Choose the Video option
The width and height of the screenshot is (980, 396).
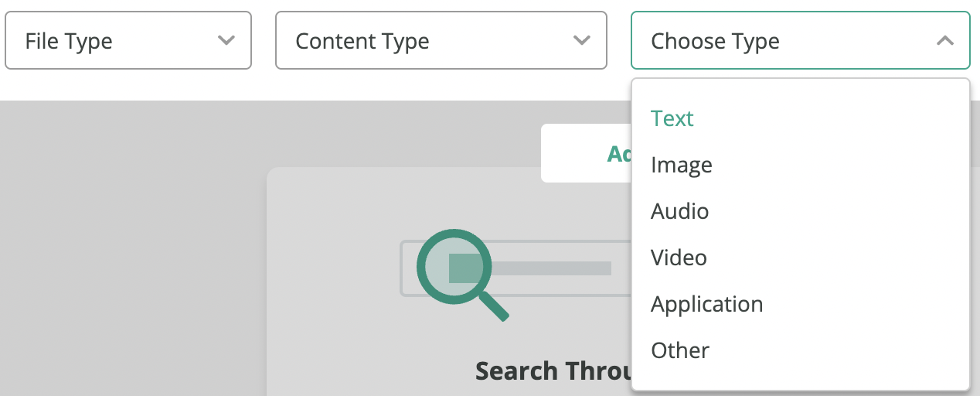[x=801, y=258]
